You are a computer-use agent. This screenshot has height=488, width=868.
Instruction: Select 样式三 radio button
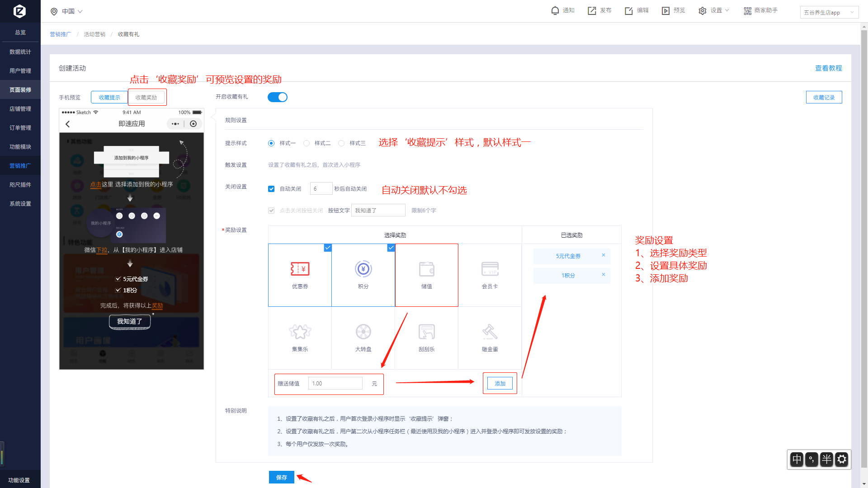coord(341,143)
